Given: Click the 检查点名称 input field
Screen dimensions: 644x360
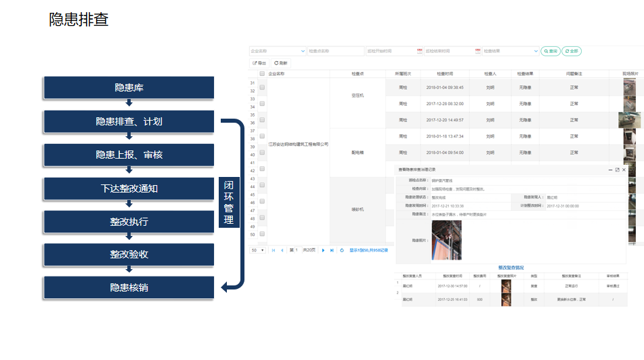Looking at the screenshot, I should point(335,51).
